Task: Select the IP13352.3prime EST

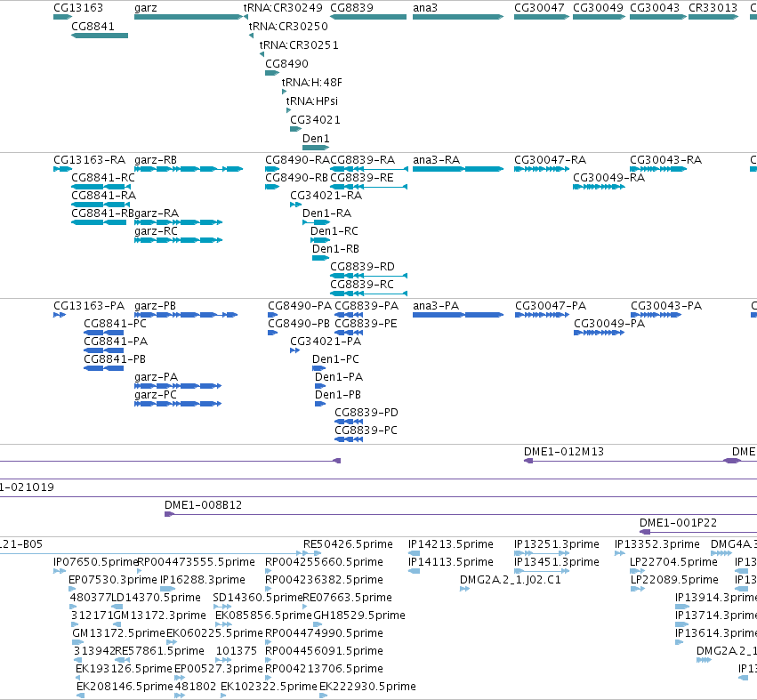Action: [620, 553]
